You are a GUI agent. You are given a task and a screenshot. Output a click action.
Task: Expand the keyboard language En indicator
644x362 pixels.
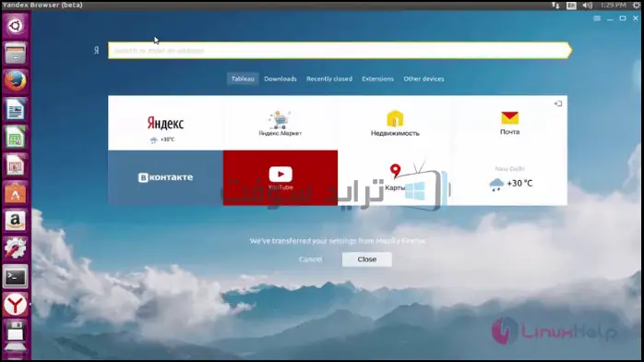(571, 6)
